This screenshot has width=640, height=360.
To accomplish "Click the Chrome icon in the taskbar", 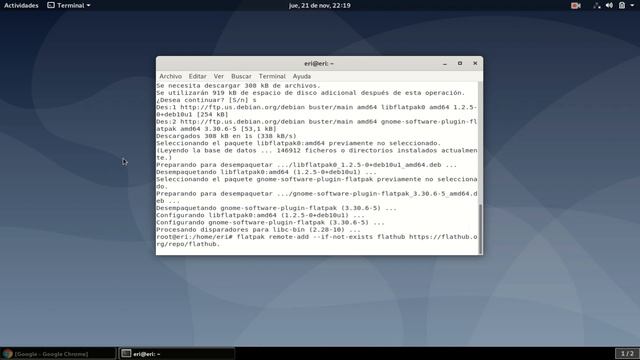I will point(7,354).
